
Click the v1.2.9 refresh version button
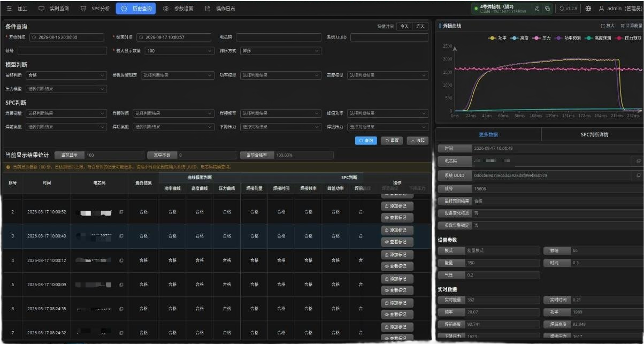568,9
